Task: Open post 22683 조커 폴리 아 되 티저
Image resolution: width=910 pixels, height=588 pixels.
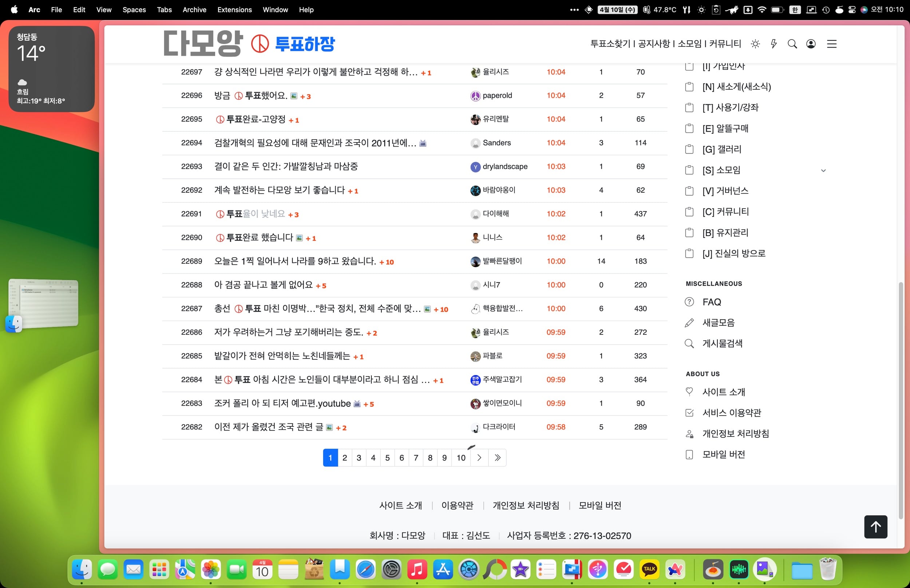Action: [282, 403]
